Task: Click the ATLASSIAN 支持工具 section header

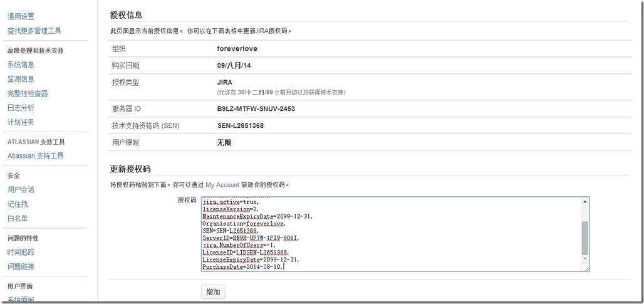Action: (36, 142)
